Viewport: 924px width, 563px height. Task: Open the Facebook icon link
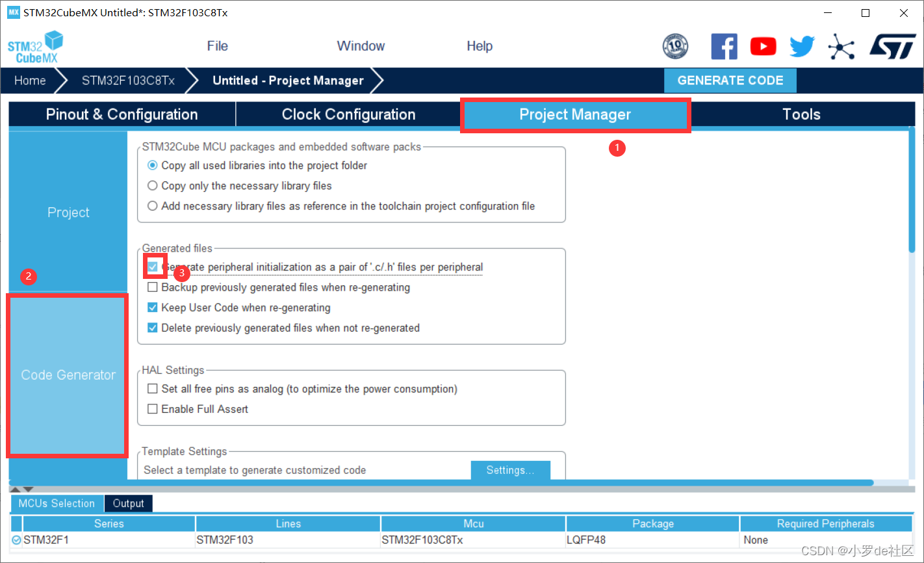(x=724, y=46)
